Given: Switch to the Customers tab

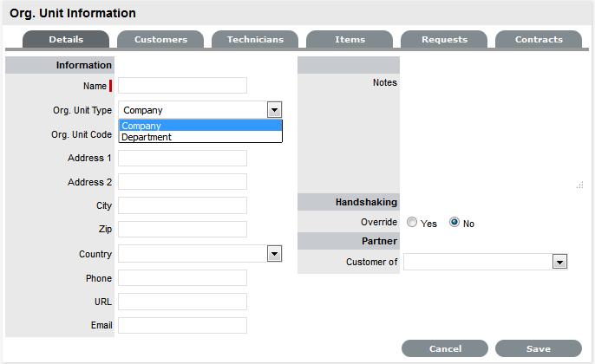Looking at the screenshot, I should point(160,40).
